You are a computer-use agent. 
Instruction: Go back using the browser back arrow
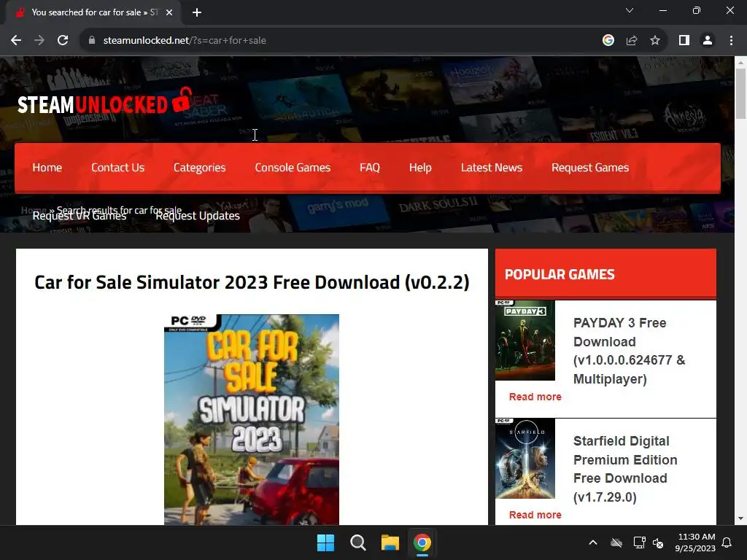16,41
